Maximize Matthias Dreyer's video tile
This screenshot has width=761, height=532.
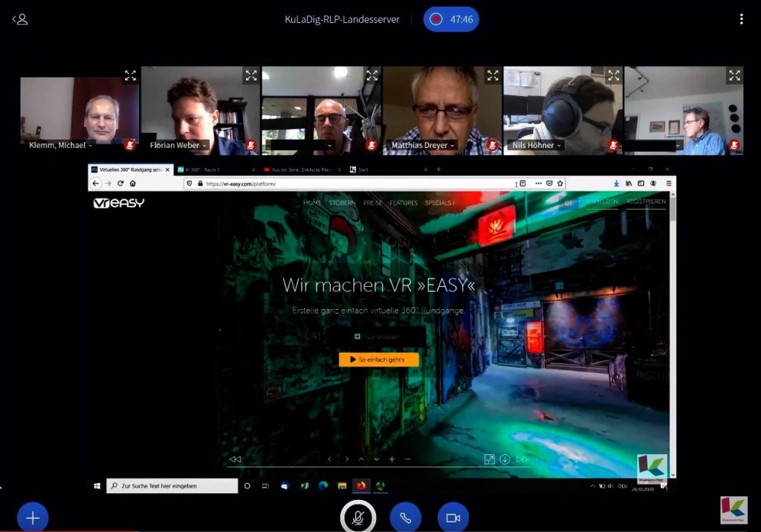tap(493, 75)
